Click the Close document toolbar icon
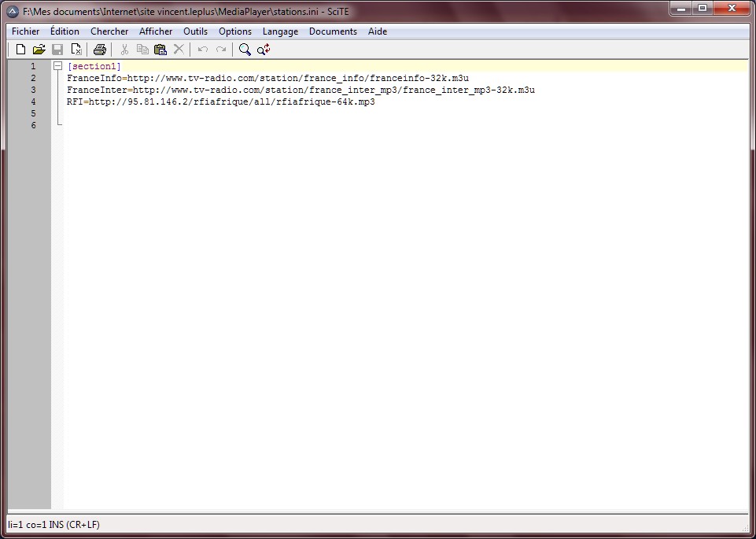This screenshot has width=756, height=539. point(76,49)
